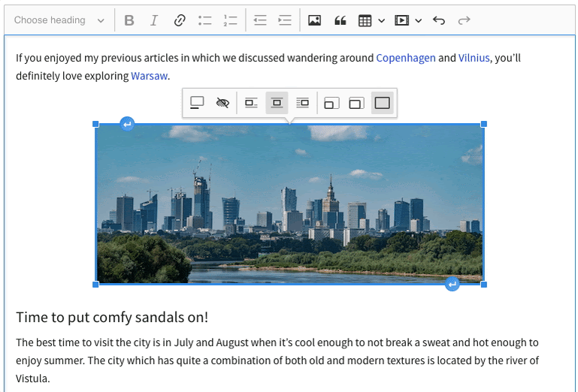Insert a numbered list
Screen dimensions: 578x392
230,20
